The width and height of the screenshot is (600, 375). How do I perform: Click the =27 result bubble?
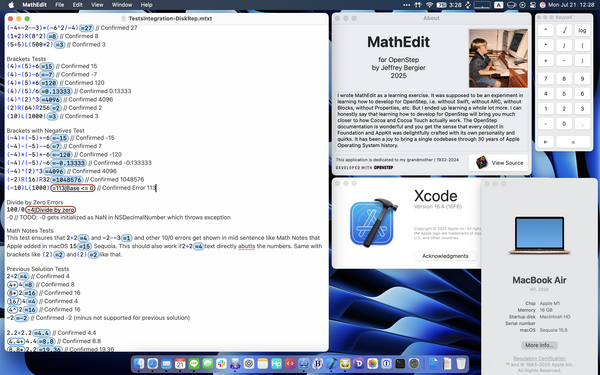tap(86, 28)
